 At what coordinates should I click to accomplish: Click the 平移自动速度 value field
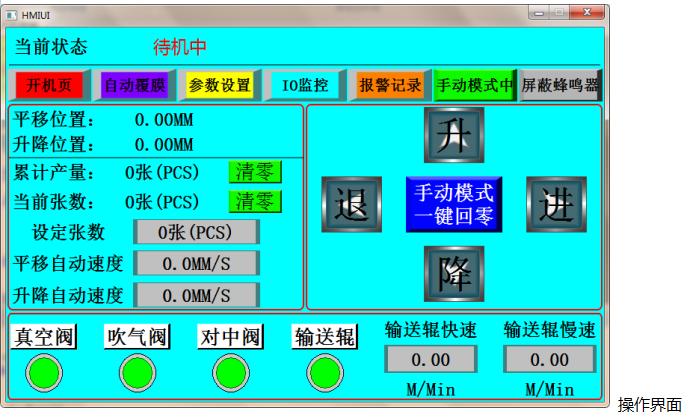pyautogui.click(x=196, y=263)
